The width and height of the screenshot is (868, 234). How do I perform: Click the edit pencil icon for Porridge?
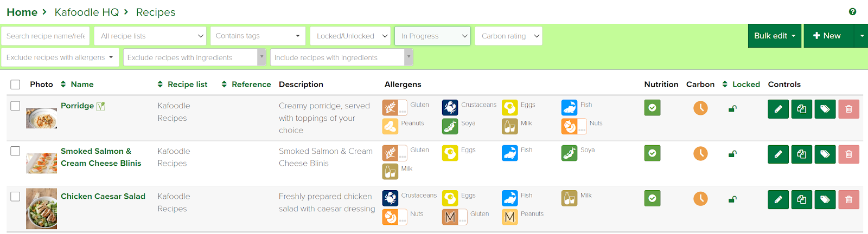pos(778,109)
